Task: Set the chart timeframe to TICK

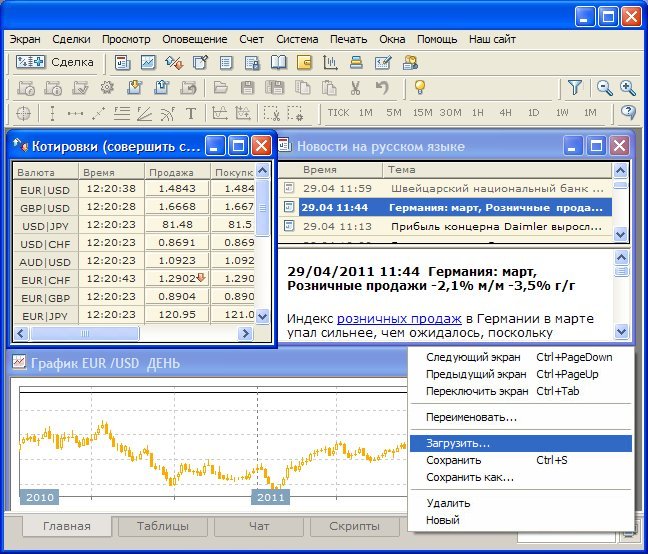Action: 338,113
